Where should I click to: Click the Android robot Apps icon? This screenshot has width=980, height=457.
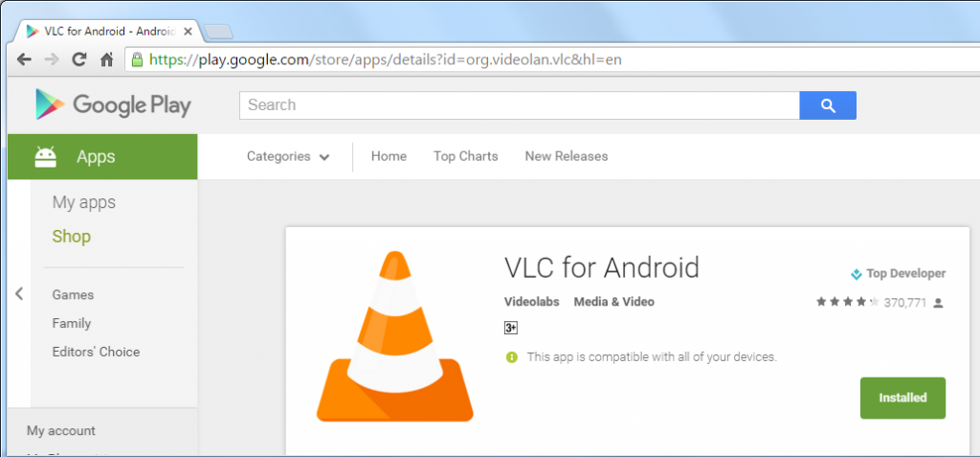coord(46,156)
